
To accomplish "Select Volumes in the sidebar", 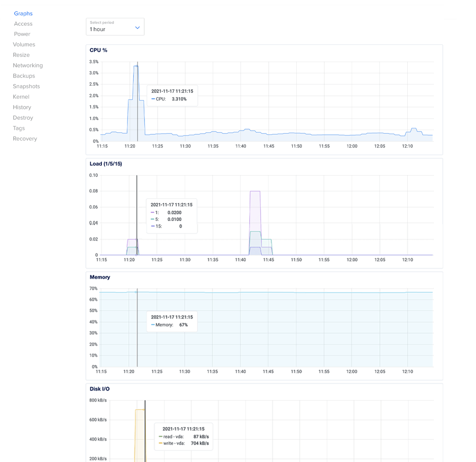I will pos(24,44).
